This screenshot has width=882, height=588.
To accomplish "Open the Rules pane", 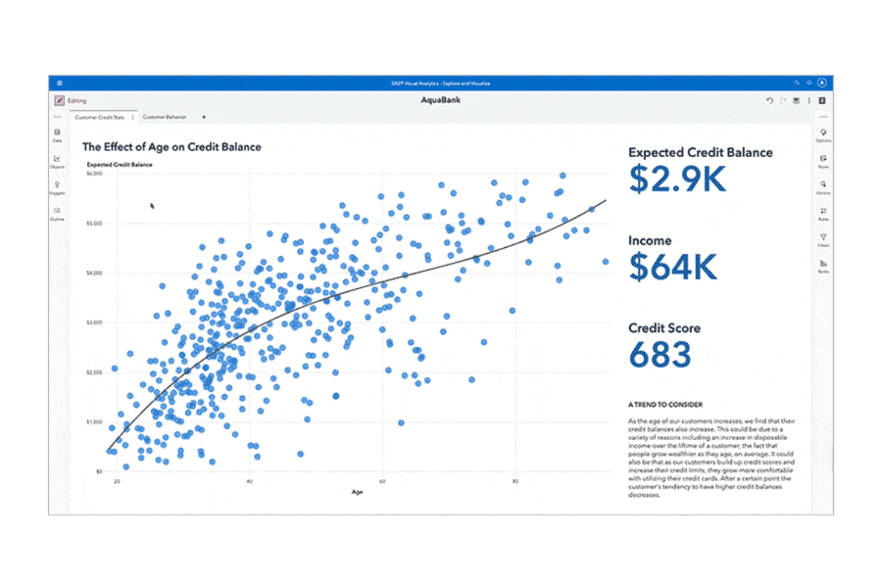I will click(823, 214).
